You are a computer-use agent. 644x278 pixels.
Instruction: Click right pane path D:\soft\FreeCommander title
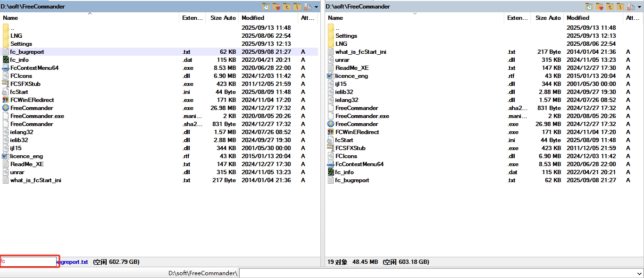pos(358,7)
